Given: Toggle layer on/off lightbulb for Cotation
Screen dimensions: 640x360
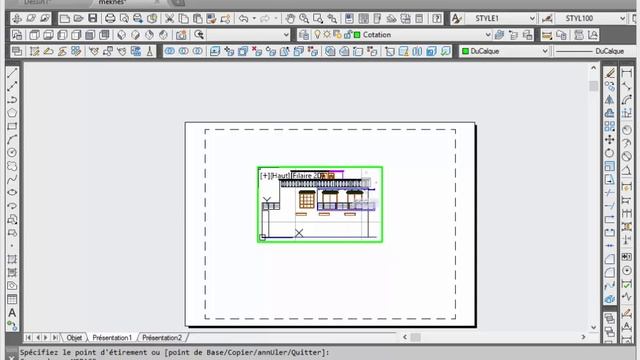Looking at the screenshot, I should [317, 35].
